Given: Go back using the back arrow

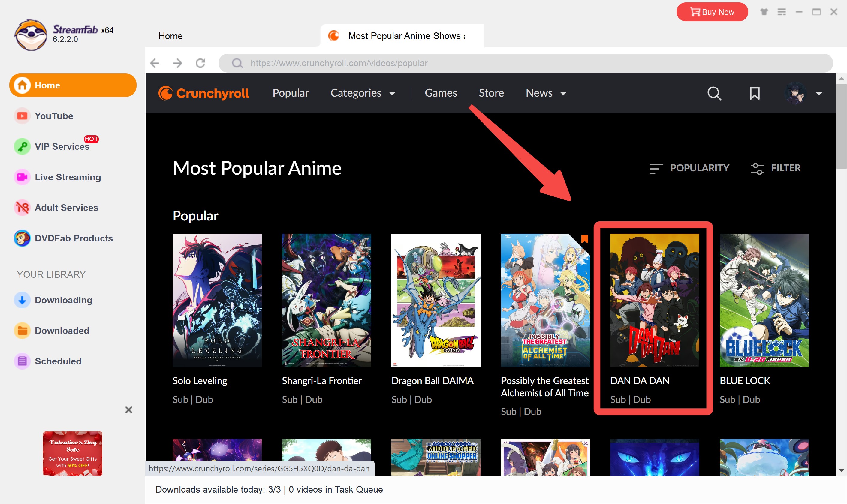Looking at the screenshot, I should click(155, 63).
